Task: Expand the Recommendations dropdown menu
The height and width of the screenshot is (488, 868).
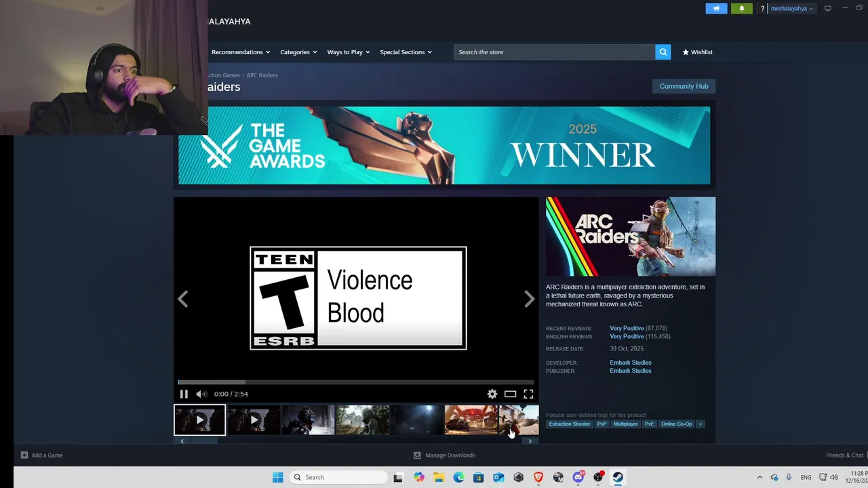Action: 241,52
